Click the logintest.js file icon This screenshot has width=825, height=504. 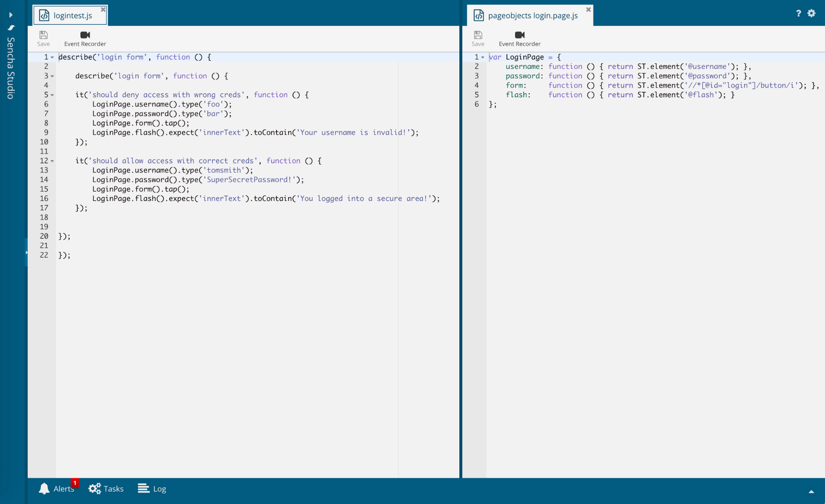click(44, 15)
